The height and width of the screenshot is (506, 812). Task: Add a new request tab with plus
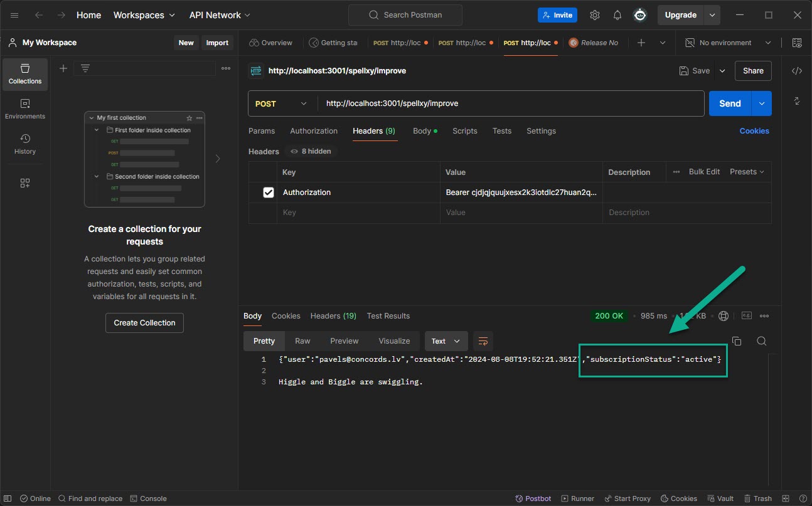click(x=641, y=43)
